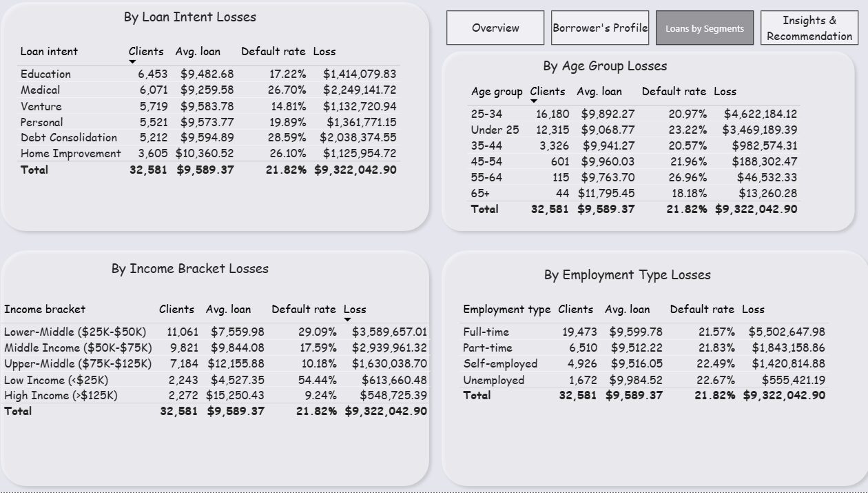Sort Age Group table by Avg. loan header
868x493 pixels.
(x=599, y=92)
